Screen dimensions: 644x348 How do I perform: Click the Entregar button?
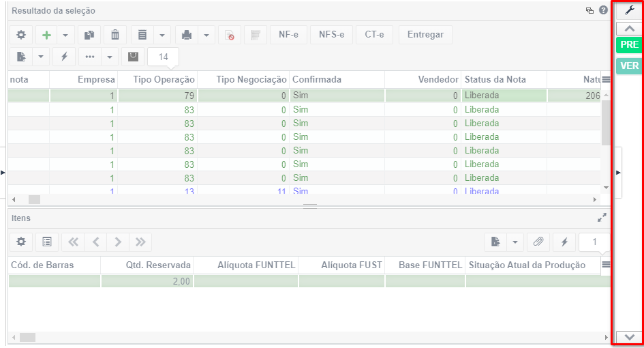tap(425, 35)
